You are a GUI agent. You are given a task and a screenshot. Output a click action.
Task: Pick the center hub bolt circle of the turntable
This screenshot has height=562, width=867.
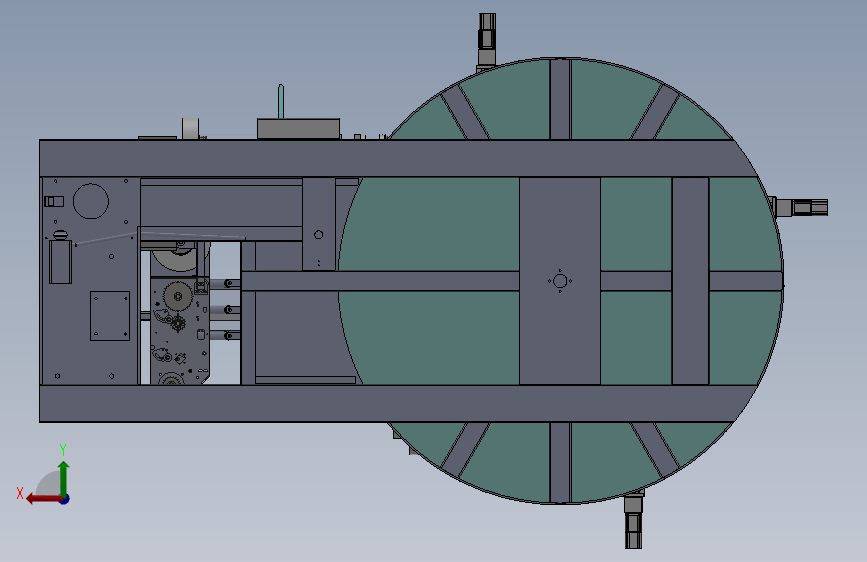560,281
